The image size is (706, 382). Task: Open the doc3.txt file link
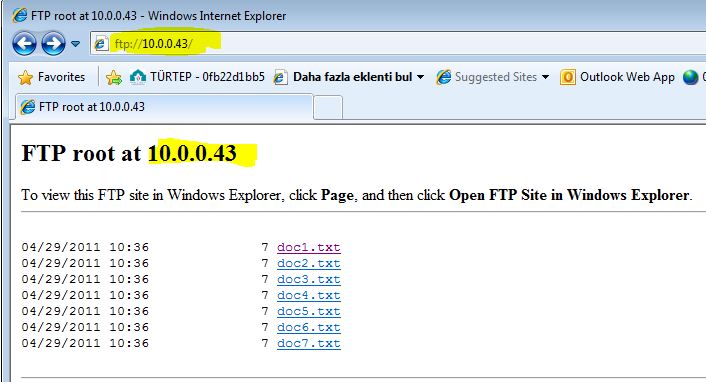[x=308, y=279]
